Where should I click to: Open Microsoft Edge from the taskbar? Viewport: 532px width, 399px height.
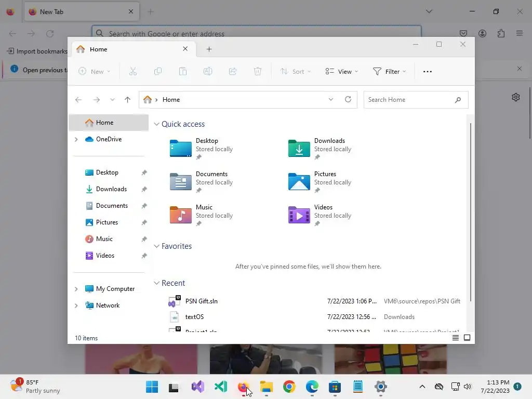tap(312, 387)
